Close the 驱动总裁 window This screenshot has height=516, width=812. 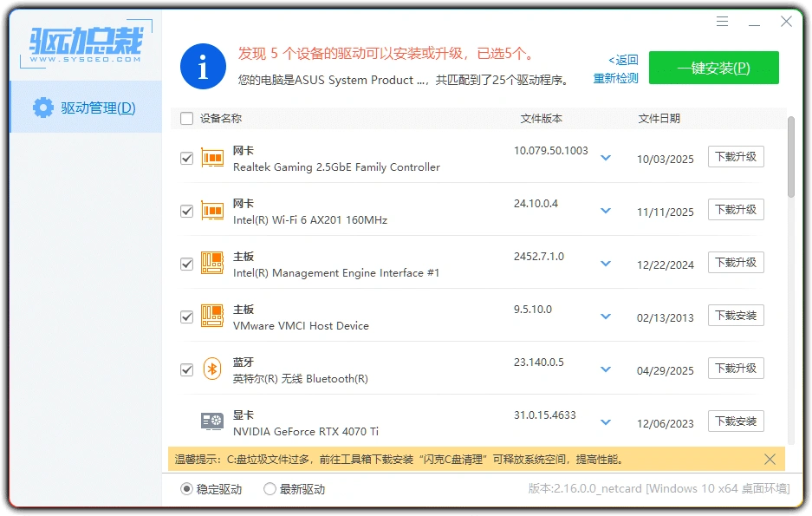click(786, 21)
